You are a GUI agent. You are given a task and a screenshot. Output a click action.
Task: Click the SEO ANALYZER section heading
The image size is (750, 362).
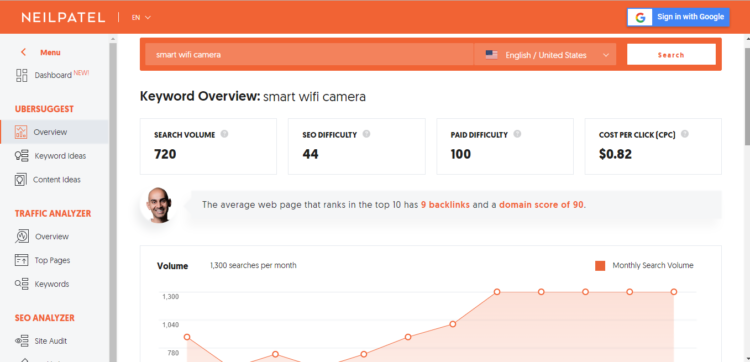(44, 318)
